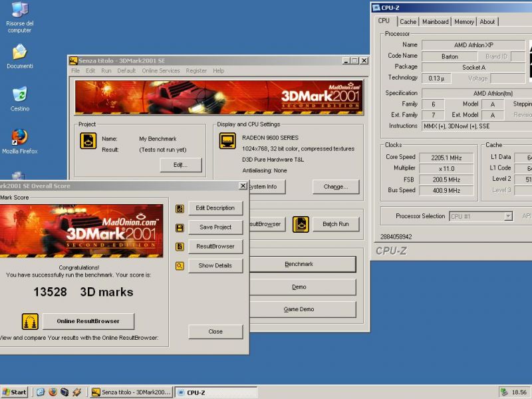532x399 pixels.
Task: Click the Save Project button
Action: pos(215,227)
